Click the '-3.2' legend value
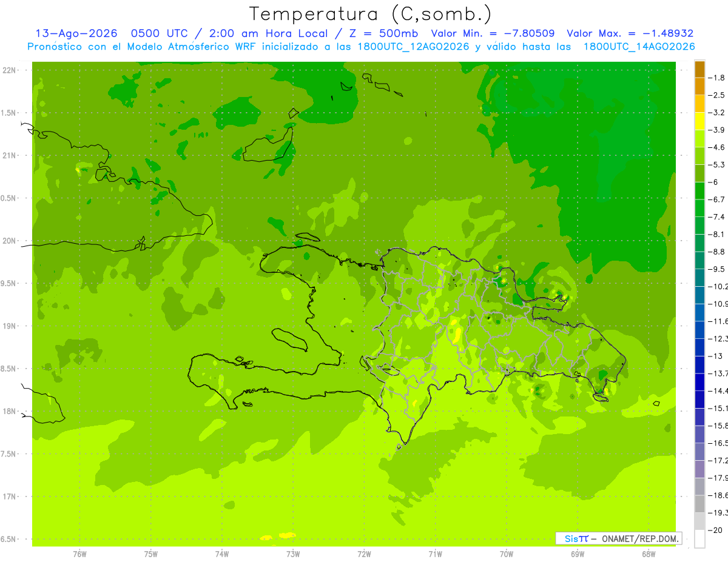The height and width of the screenshot is (562, 728). pos(718,113)
